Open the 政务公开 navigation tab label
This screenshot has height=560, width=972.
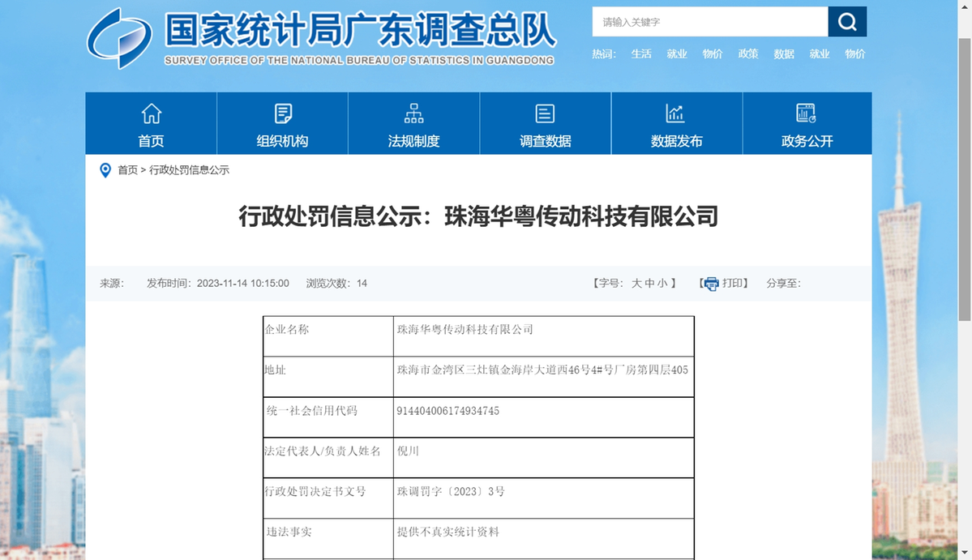[x=807, y=141]
